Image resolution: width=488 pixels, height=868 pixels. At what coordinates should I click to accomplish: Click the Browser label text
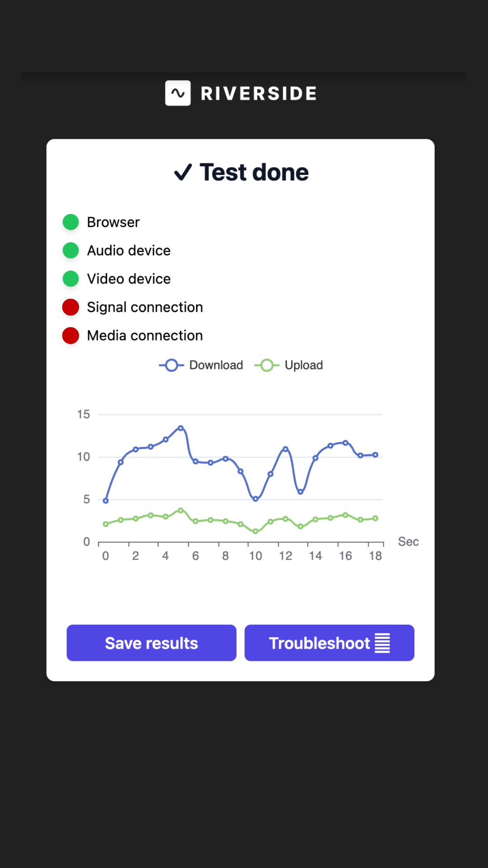pyautogui.click(x=113, y=222)
